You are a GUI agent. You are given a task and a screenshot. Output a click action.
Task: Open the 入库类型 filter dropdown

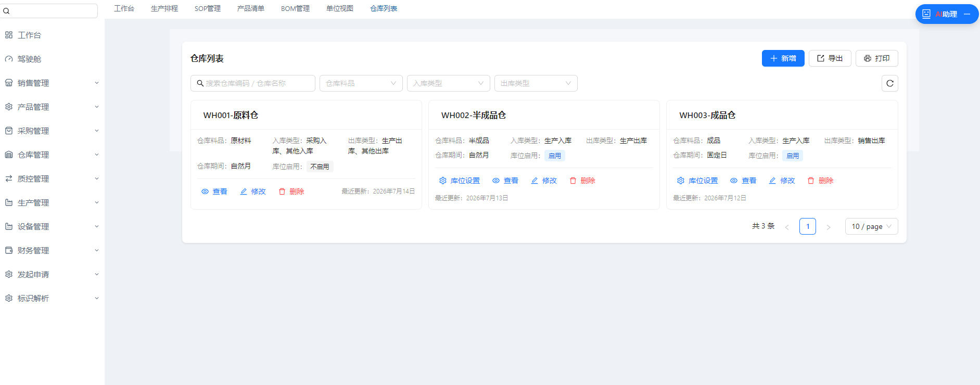449,83
